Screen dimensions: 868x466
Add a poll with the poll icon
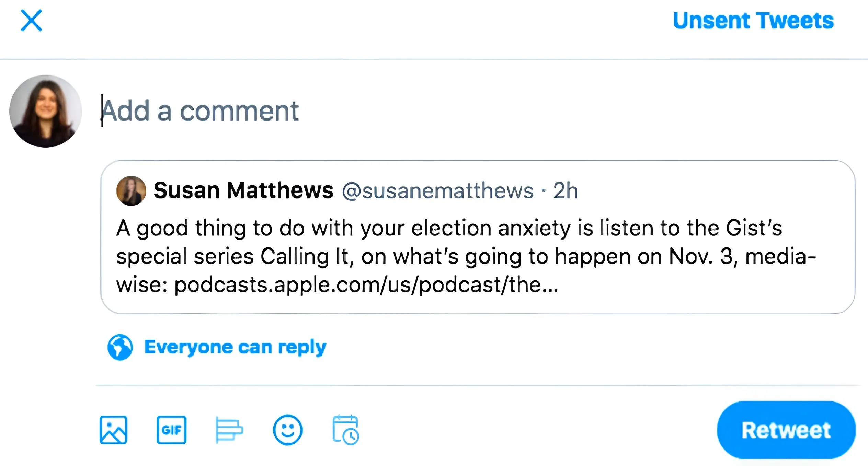coord(229,430)
